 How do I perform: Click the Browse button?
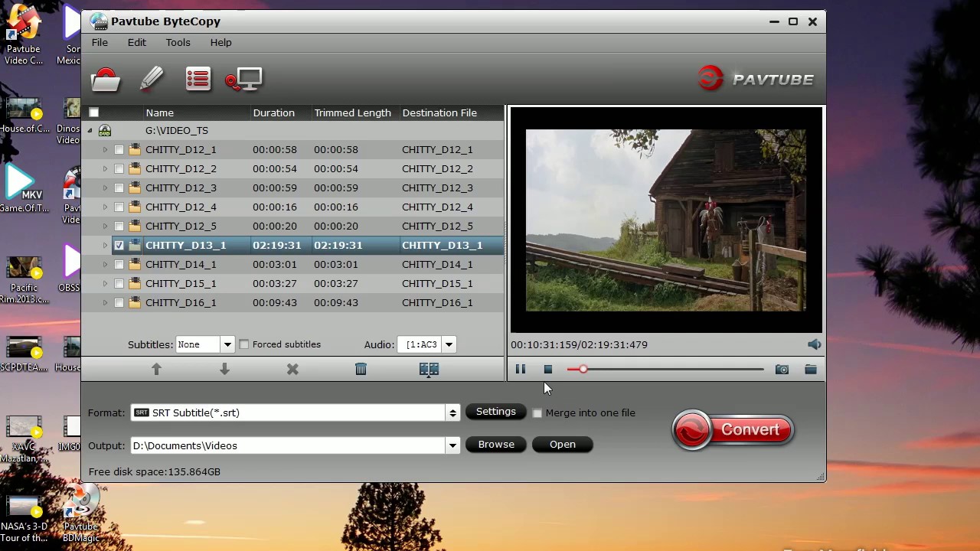[496, 445]
